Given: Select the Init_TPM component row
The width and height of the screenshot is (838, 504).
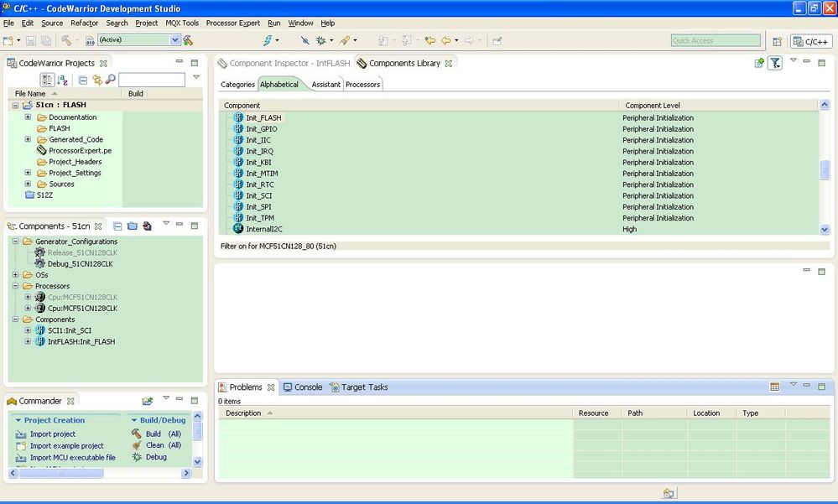Looking at the screenshot, I should [260, 218].
